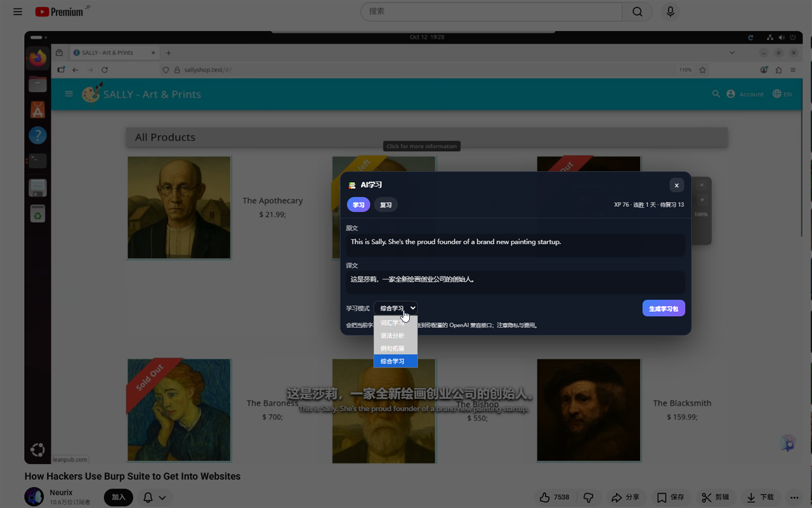The image size is (812, 508).
Task: Open the 学习模式 dropdown
Action: point(395,307)
